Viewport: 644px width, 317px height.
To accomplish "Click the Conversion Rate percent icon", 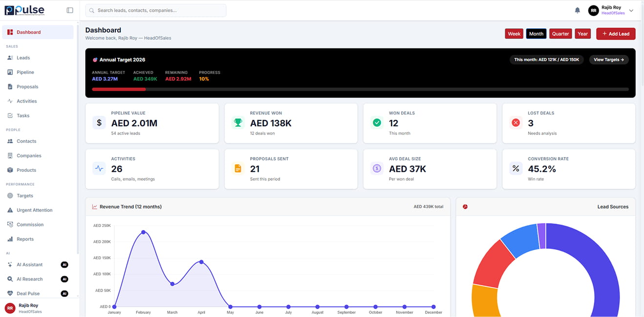I will coord(515,169).
